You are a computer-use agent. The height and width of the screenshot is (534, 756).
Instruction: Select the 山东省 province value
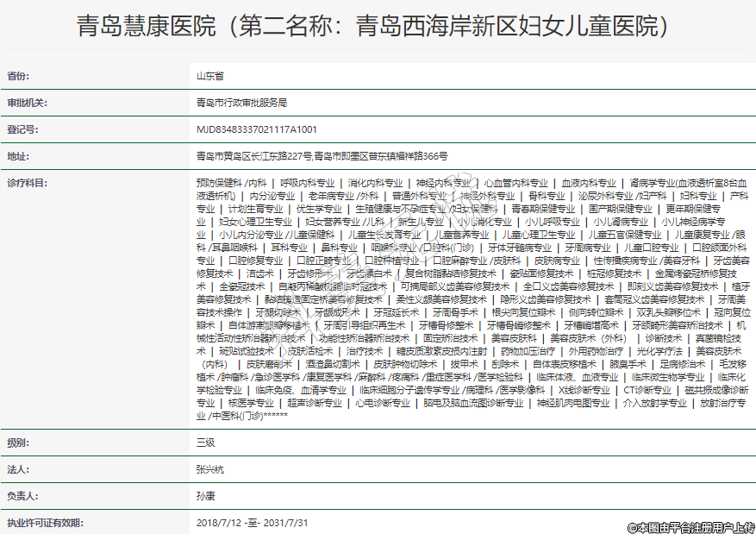pyautogui.click(x=210, y=76)
